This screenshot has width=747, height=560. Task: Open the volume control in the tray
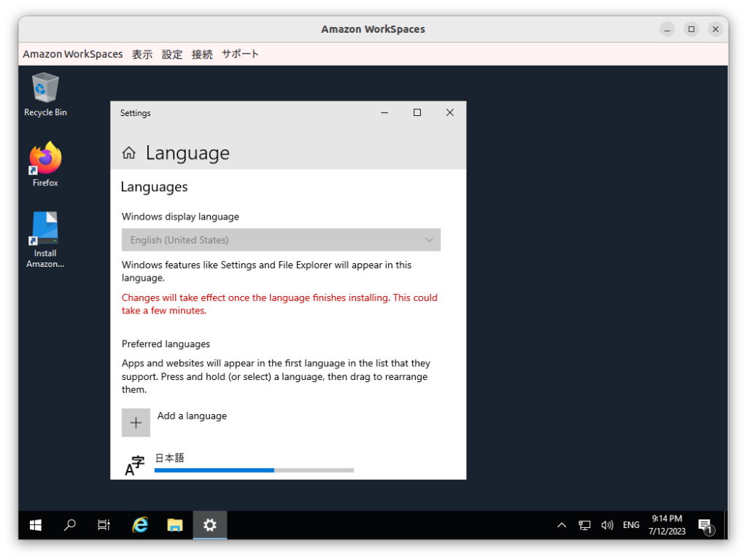[608, 524]
